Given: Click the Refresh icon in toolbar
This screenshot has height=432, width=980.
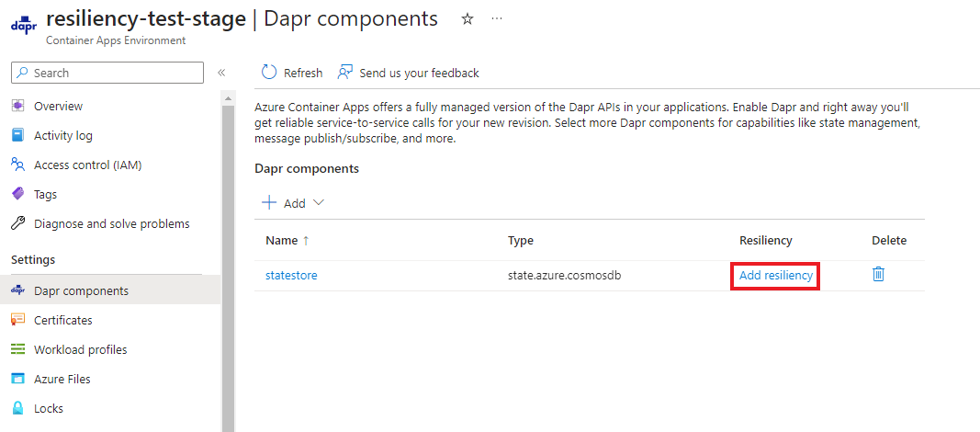Looking at the screenshot, I should pos(269,73).
